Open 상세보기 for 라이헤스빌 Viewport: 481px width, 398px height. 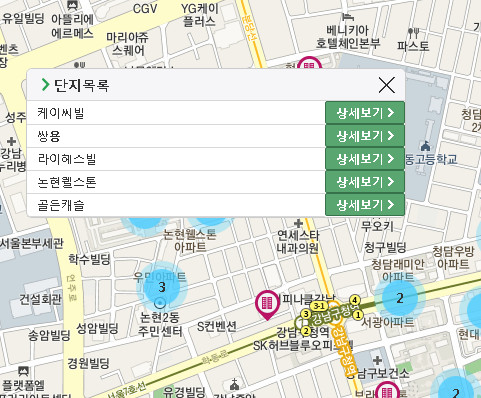point(365,159)
